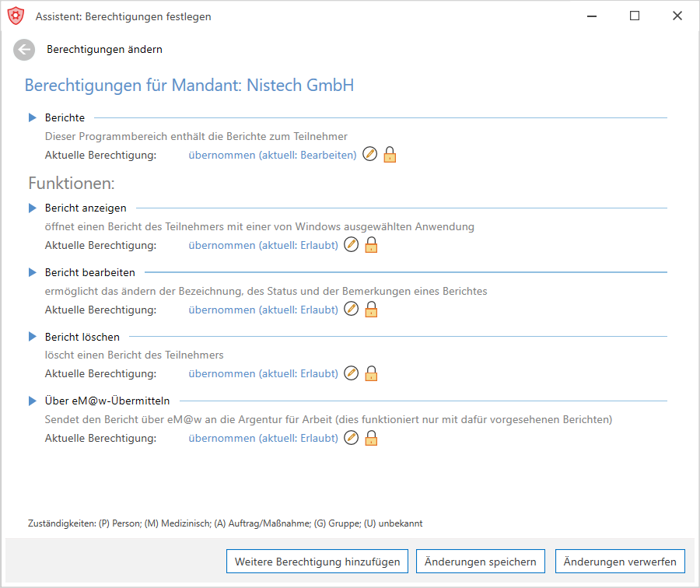Click lock icon for Über eM@w-Übermitteln
The image size is (700, 588).
372,438
